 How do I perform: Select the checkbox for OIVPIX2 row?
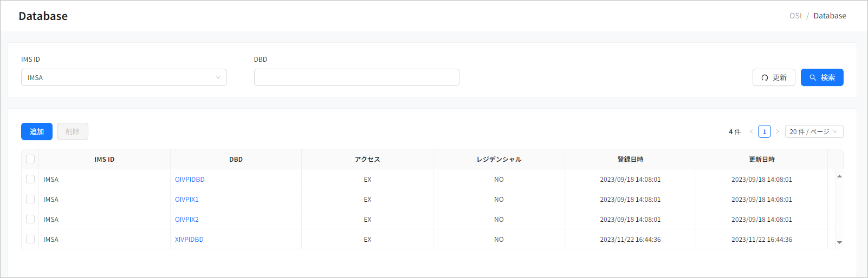(x=30, y=219)
